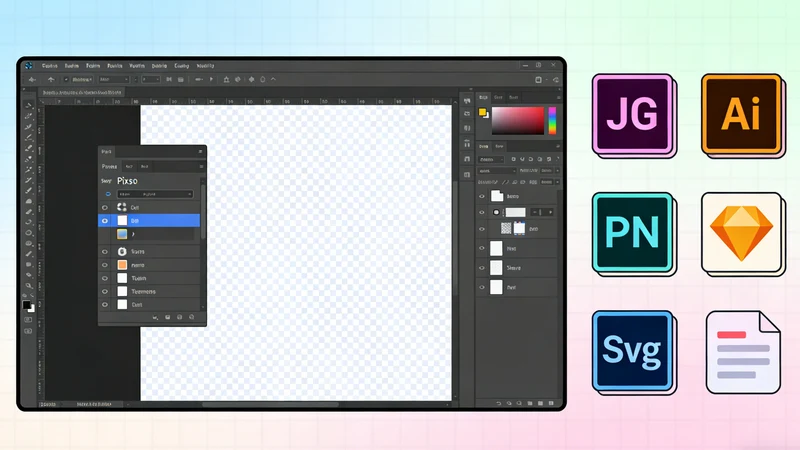
Task: Toggle eye of the folder layer in right Layers panel
Action: tap(482, 196)
